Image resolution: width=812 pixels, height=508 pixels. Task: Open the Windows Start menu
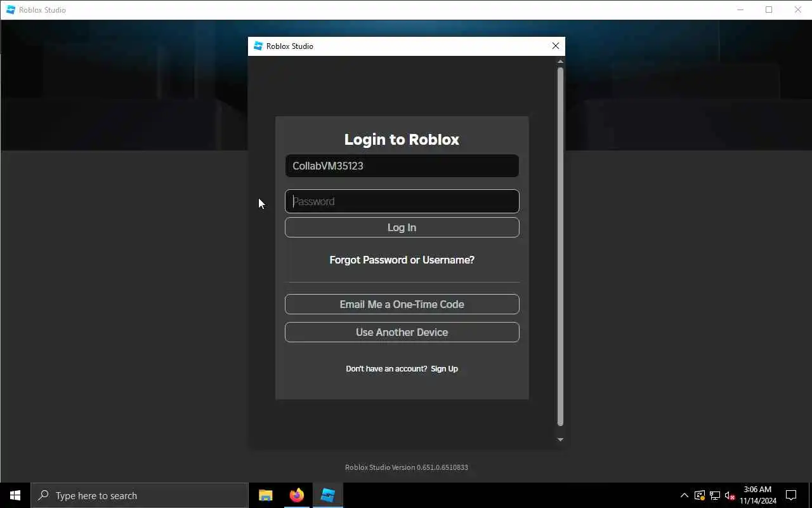pyautogui.click(x=15, y=495)
